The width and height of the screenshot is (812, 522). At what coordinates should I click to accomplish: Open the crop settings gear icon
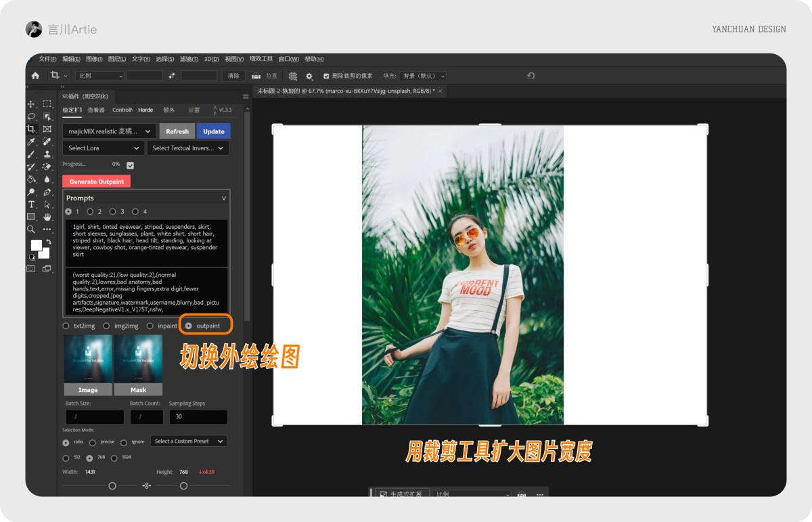click(x=309, y=76)
